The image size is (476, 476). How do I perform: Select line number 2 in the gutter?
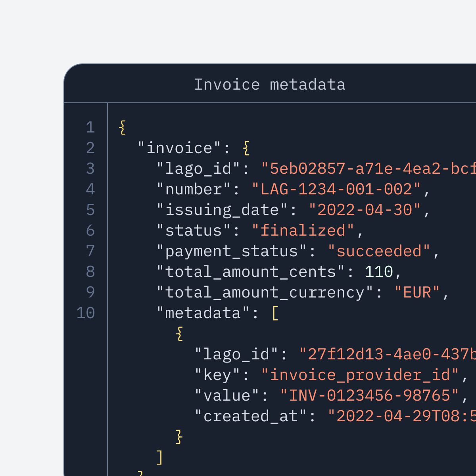pos(90,148)
